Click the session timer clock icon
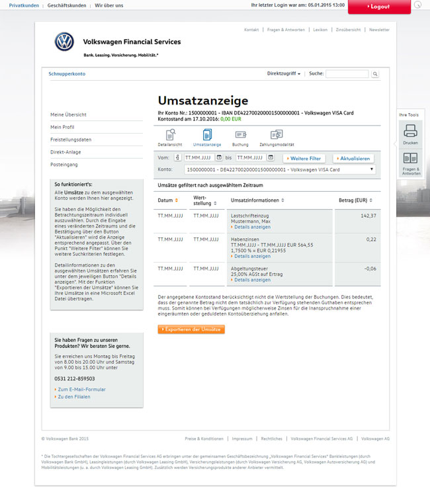Image resolution: width=430 pixels, height=504 pixels. click(417, 5)
